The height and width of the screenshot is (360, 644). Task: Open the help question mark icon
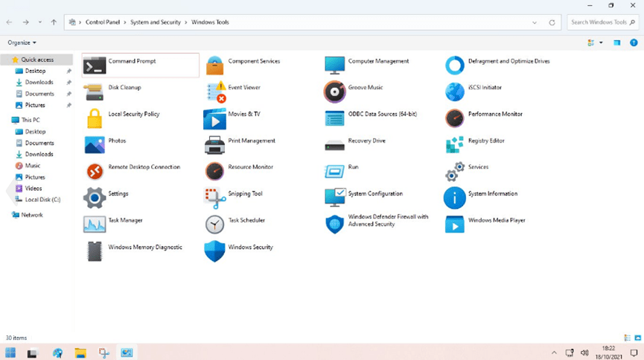pos(634,43)
